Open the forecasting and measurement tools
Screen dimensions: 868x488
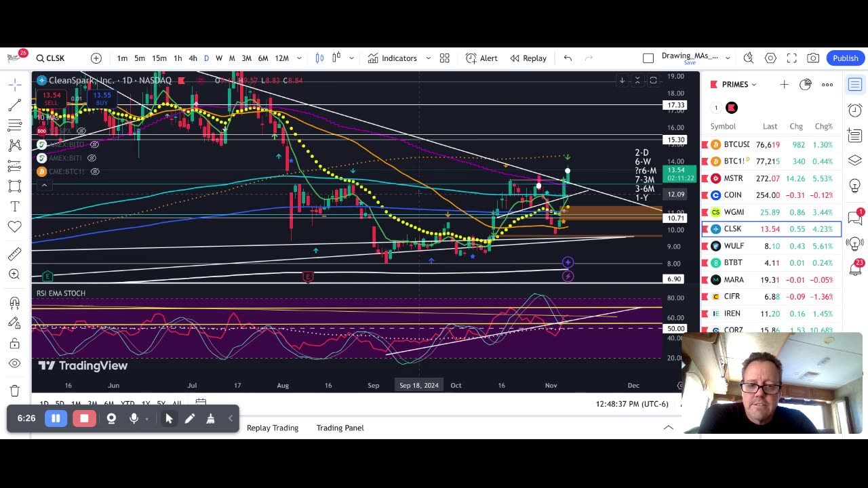coord(14,166)
